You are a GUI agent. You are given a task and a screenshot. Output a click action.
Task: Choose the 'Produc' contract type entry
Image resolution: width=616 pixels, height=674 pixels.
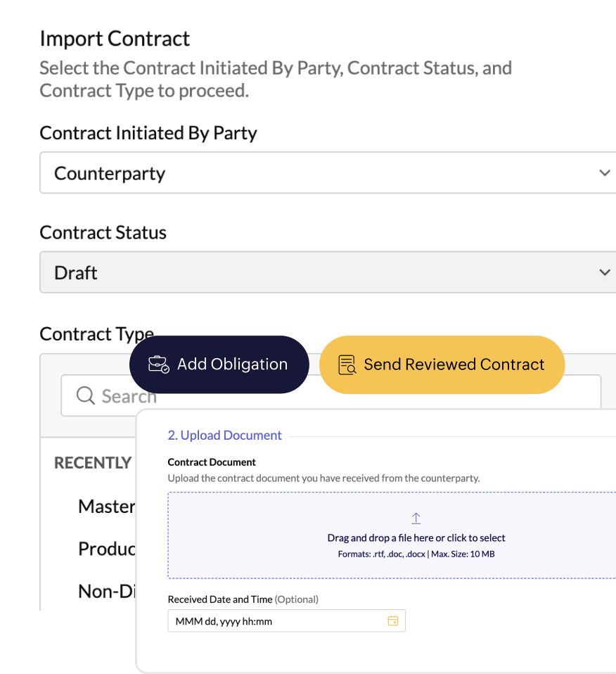pyautogui.click(x=107, y=549)
